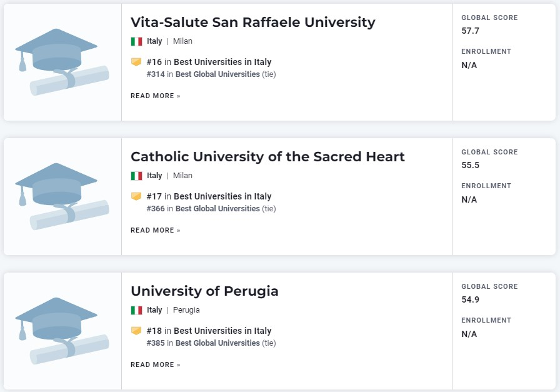This screenshot has height=392, width=560.
Task: Open Vita-Salute San Raffaele University title link
Action: [x=253, y=22]
